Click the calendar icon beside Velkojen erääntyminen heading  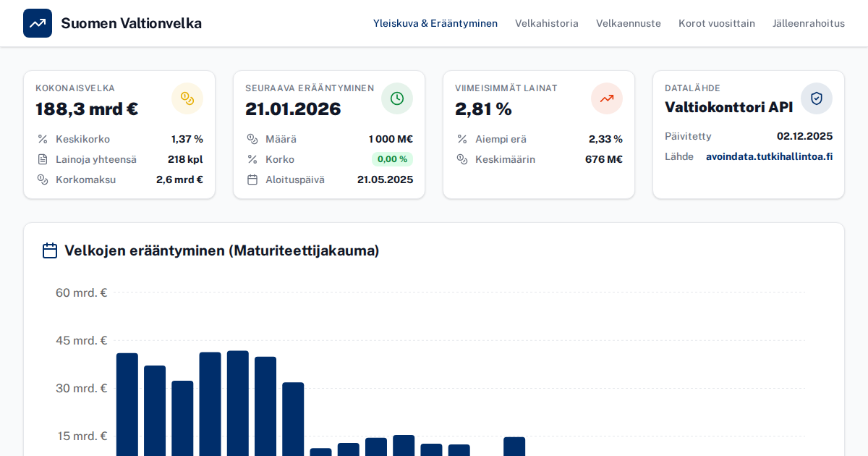(x=50, y=250)
